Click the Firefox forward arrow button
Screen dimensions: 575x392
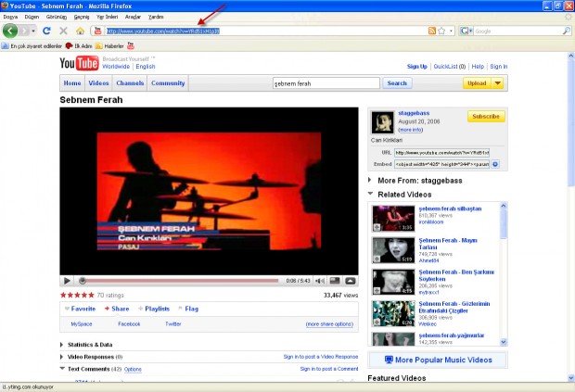click(x=24, y=32)
